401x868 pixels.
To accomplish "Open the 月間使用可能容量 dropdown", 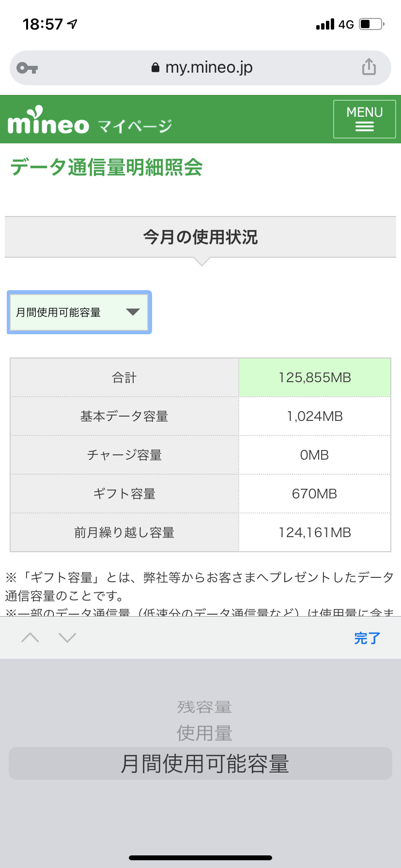I will 79,312.
